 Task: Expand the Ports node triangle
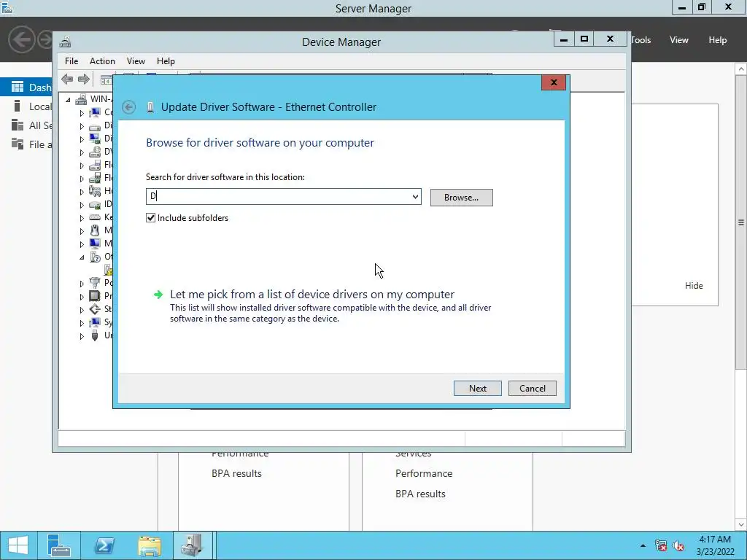(x=82, y=284)
